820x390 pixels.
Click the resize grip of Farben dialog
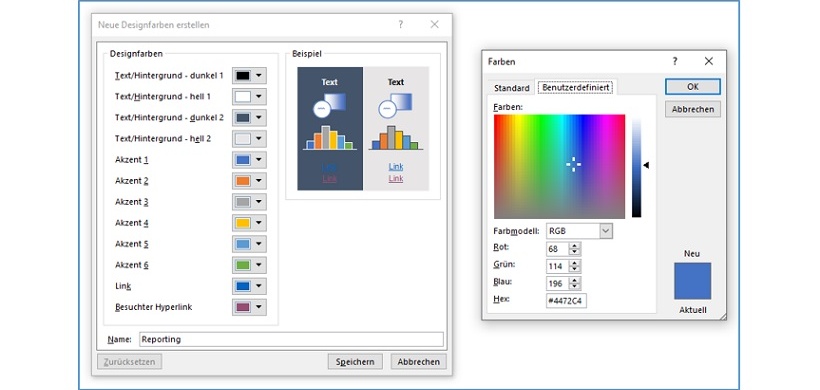pos(723,316)
